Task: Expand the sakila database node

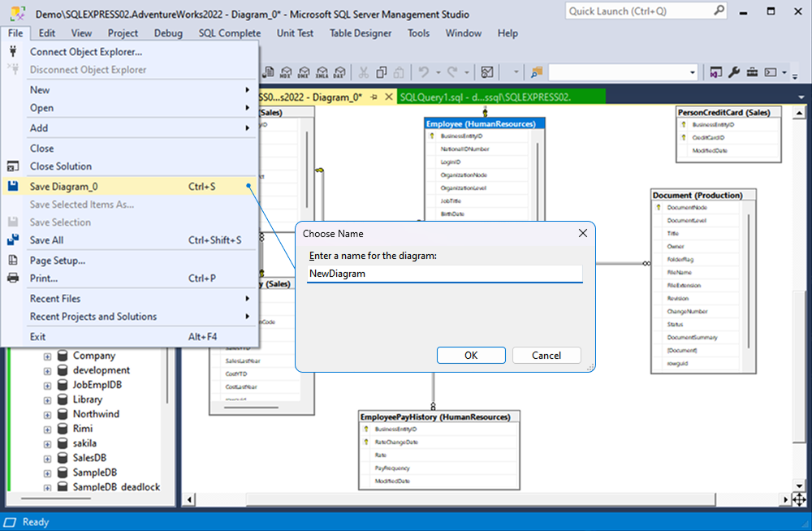Action: click(x=49, y=442)
